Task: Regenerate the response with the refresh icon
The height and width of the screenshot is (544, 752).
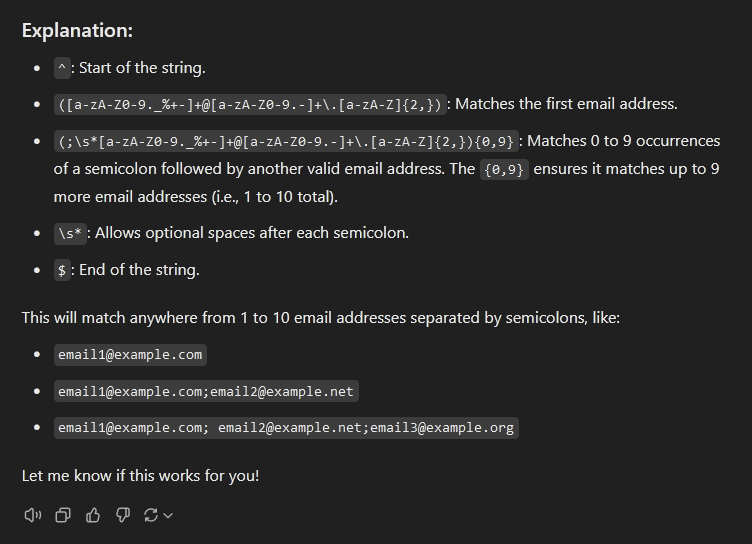Action: tap(151, 515)
